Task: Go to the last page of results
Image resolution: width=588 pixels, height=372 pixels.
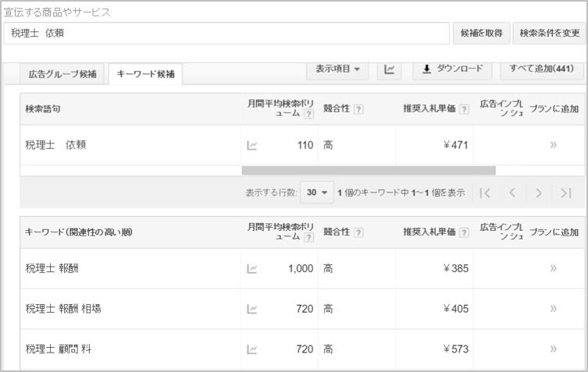Action: (x=566, y=193)
